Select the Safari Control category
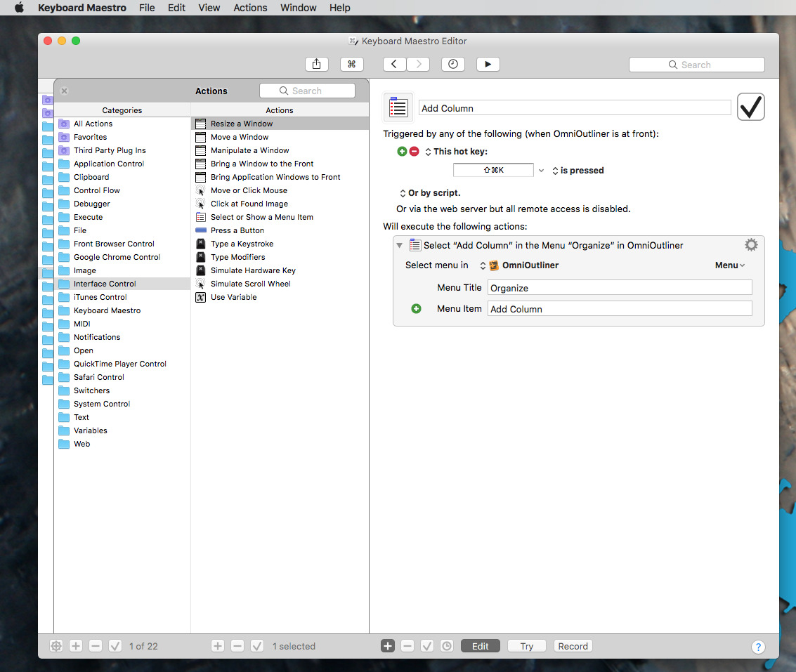Image resolution: width=796 pixels, height=672 pixels. (x=122, y=377)
